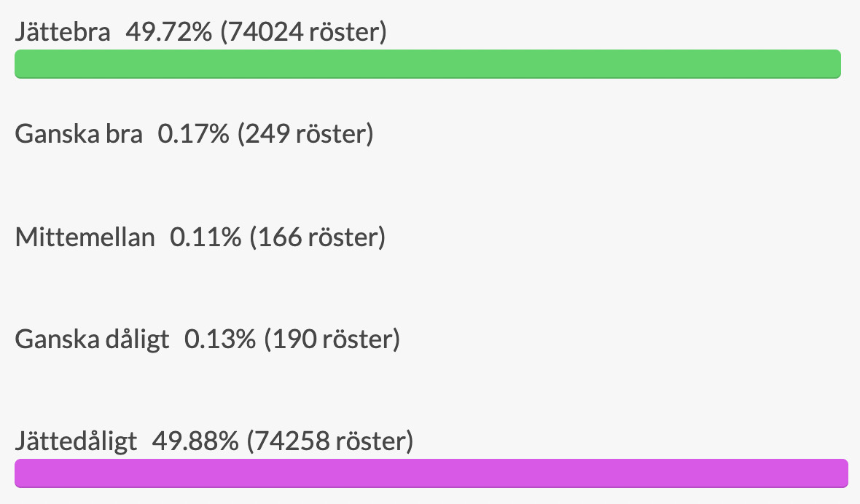Click the word röster after 74258
Image resolution: width=860 pixels, height=504 pixels.
pyautogui.click(x=370, y=441)
